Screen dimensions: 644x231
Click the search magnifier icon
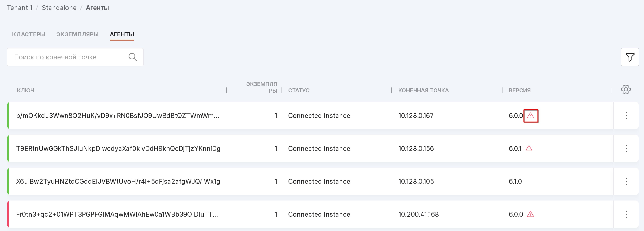[133, 57]
